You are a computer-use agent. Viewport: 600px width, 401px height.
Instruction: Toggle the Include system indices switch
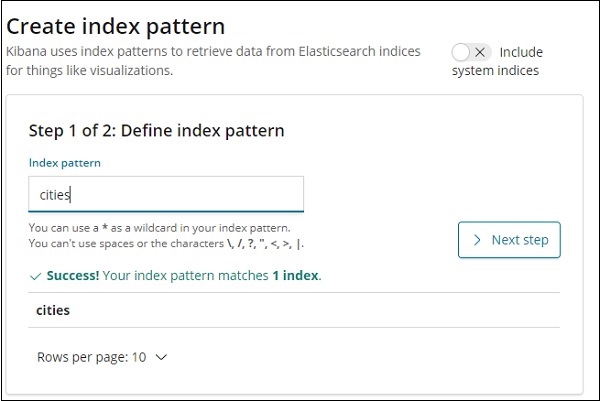pos(471,52)
